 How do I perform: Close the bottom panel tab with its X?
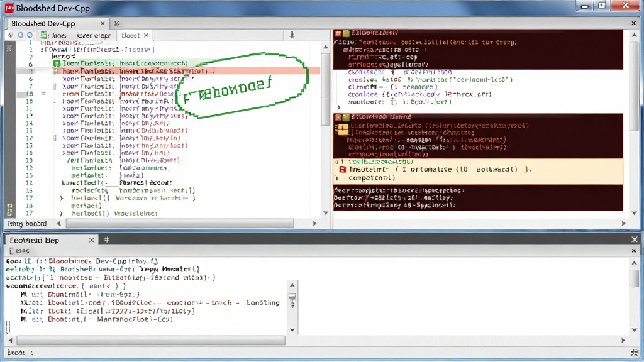91,240
